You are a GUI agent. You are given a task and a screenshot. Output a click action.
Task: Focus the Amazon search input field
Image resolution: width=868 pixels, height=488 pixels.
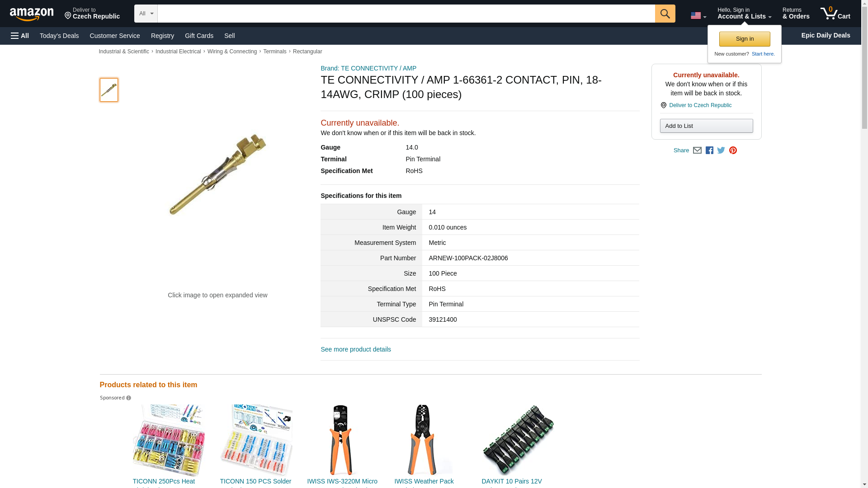pyautogui.click(x=406, y=14)
